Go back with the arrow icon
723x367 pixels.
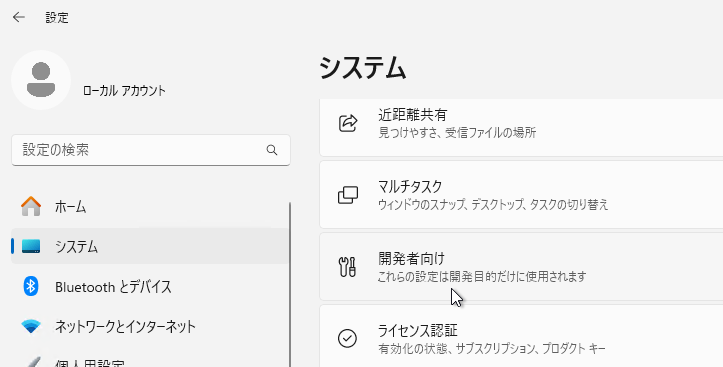[x=18, y=18]
